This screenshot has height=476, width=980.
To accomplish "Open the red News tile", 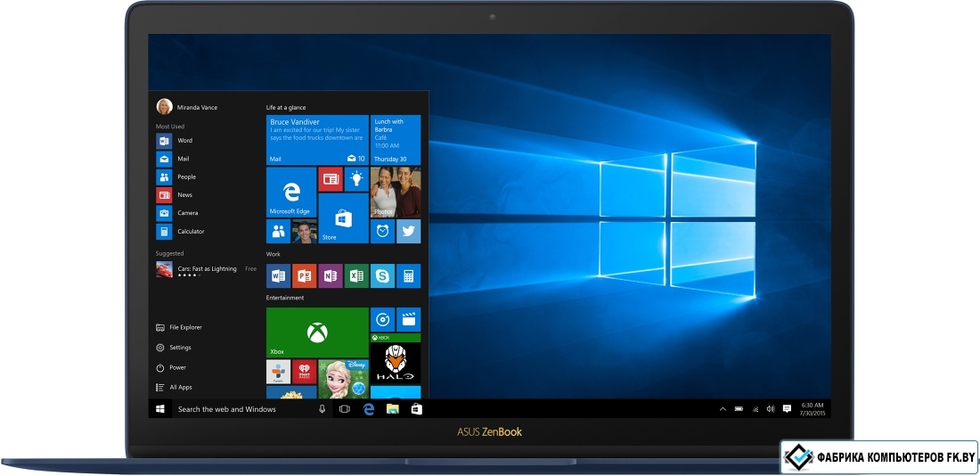I will pyautogui.click(x=330, y=179).
